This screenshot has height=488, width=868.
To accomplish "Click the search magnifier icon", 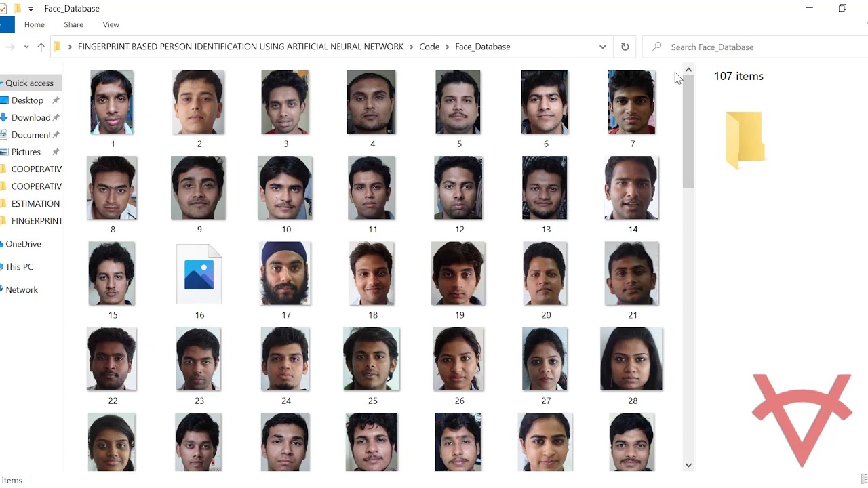I will click(656, 47).
